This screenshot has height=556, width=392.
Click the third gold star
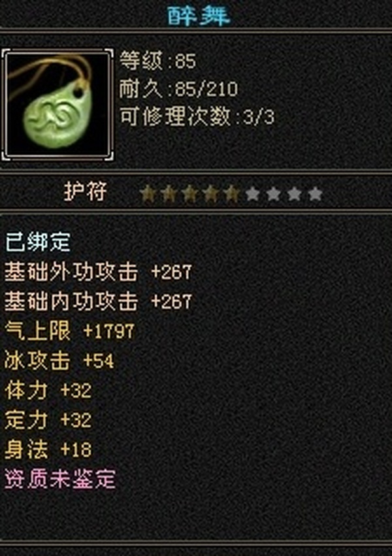(189, 194)
